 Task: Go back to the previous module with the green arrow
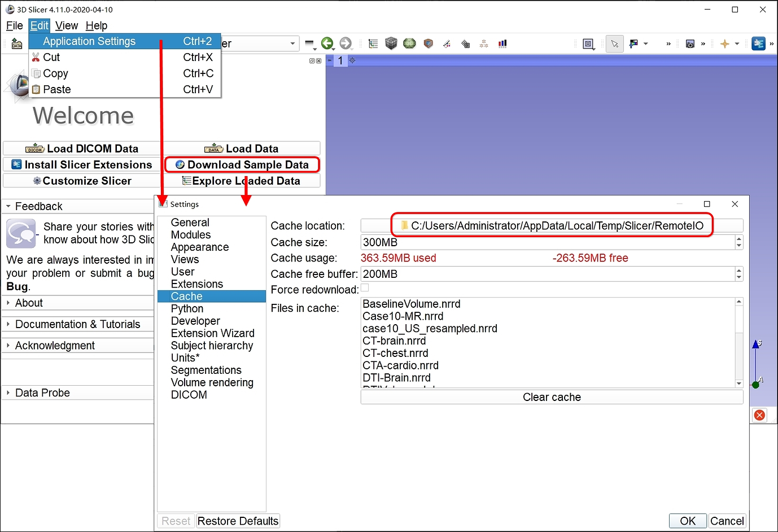(327, 43)
